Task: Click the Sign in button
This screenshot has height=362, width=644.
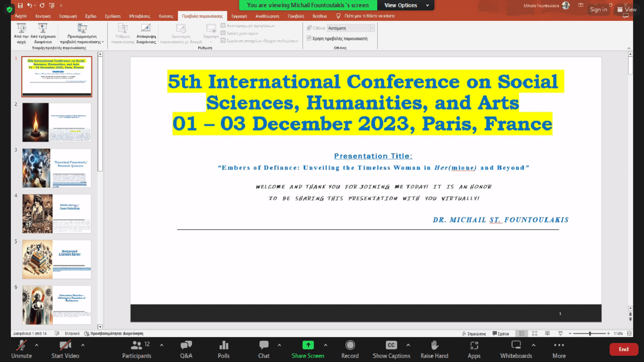Action: (x=598, y=10)
